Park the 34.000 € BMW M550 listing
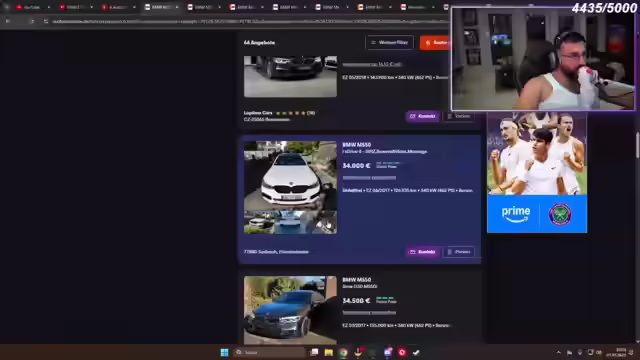 pyautogui.click(x=459, y=252)
